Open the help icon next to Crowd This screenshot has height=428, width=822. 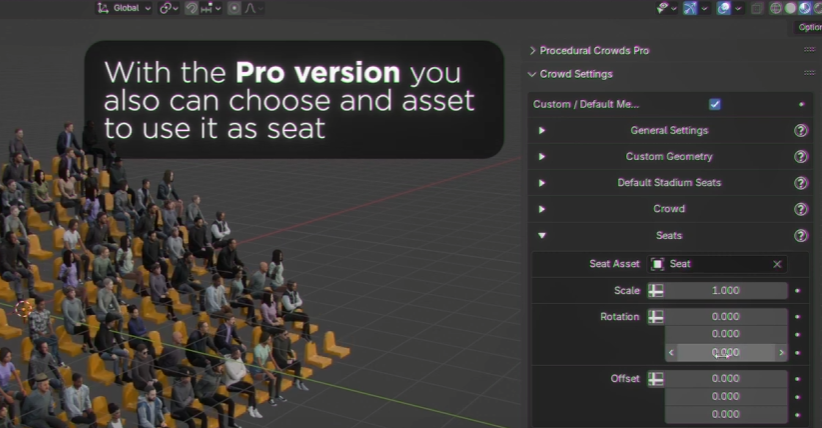coord(800,209)
